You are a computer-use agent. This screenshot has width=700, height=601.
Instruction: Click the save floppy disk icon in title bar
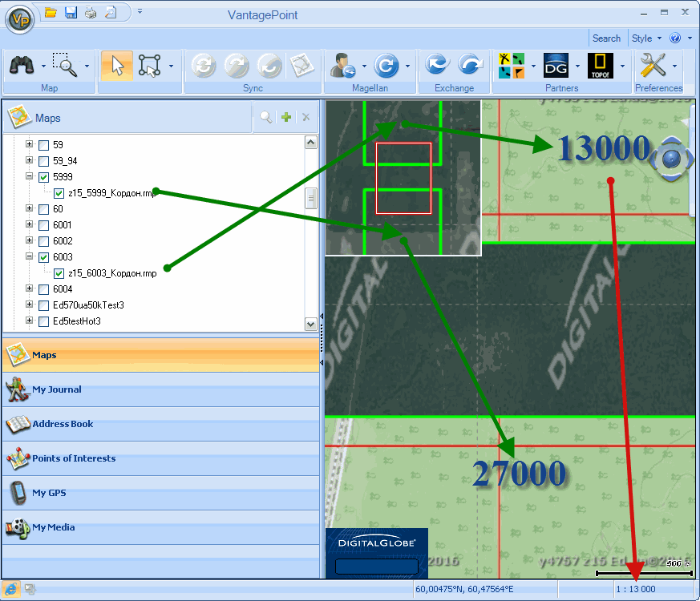(x=71, y=12)
